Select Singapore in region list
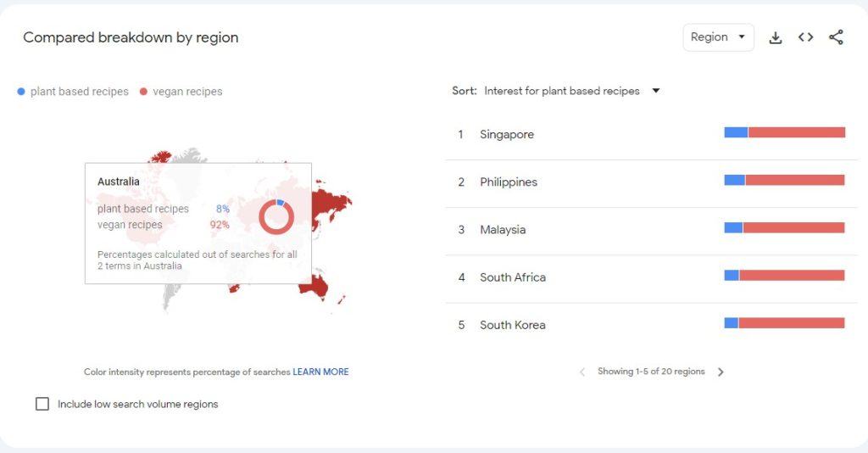Screen dimensions: 868x453 click(506, 134)
